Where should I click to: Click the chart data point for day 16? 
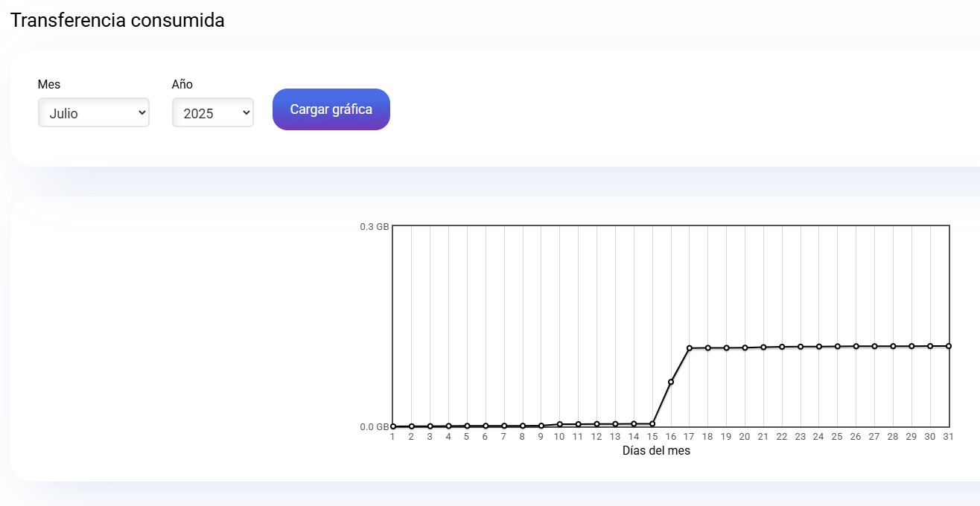pos(671,382)
